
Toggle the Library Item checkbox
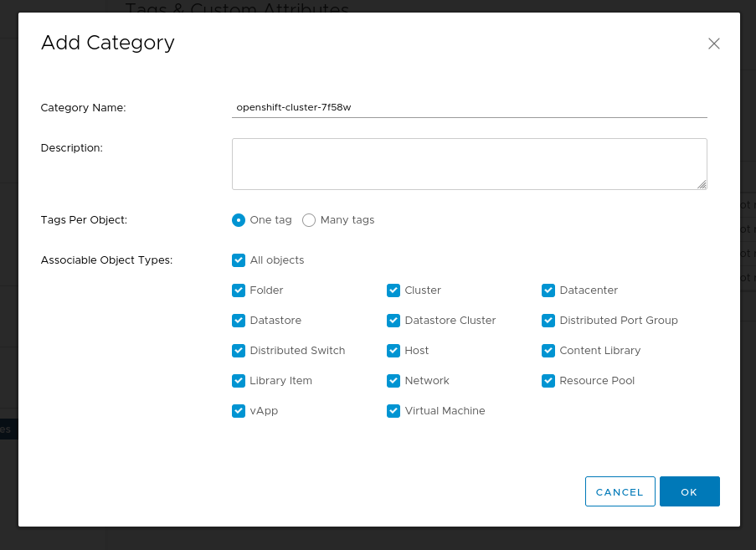(239, 381)
